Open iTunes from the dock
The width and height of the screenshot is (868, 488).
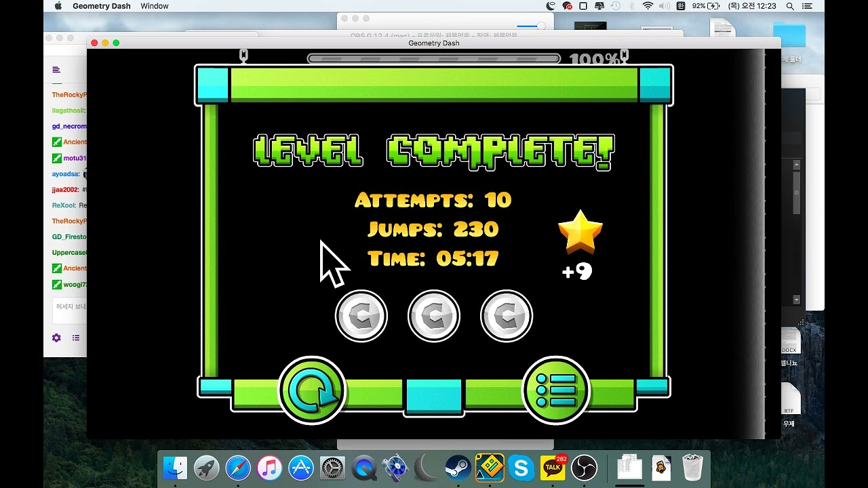point(269,468)
